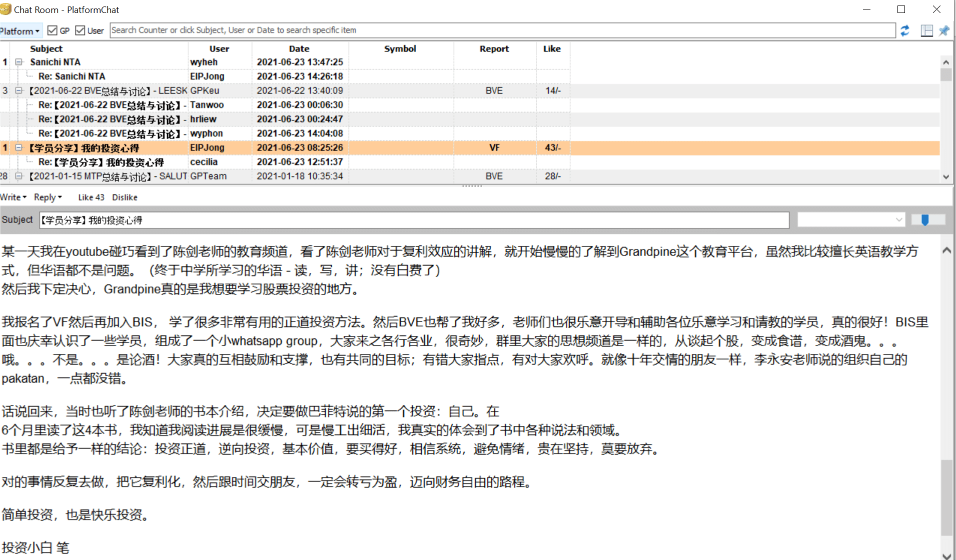Screen dimensions: 956x560
Task: Click the search counter input field
Action: (502, 30)
